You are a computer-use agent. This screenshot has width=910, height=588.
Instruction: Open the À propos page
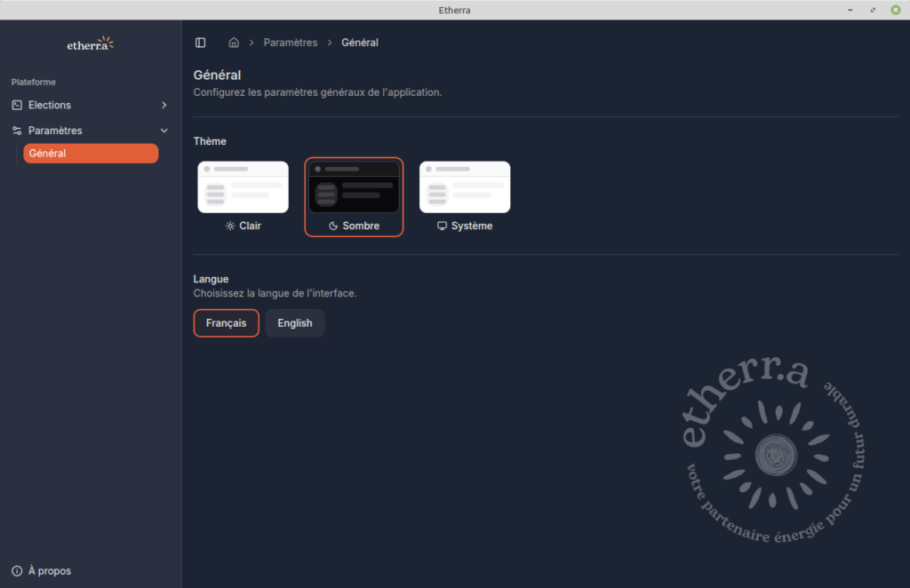(50, 571)
